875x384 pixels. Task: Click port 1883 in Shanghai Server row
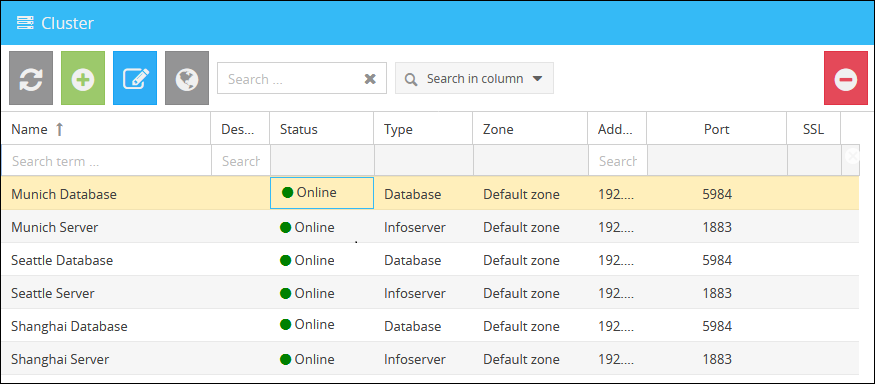(717, 359)
